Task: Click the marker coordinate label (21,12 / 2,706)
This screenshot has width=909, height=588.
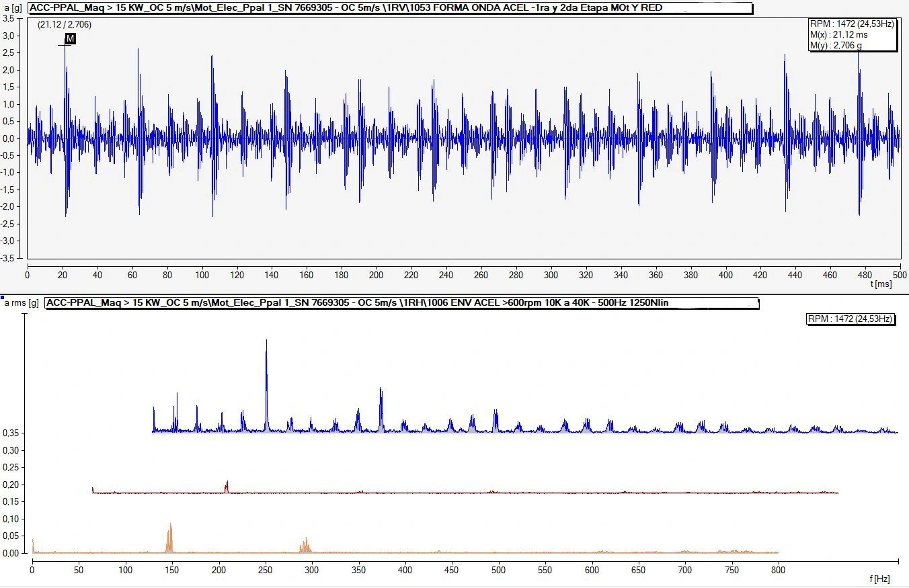Action: point(65,25)
